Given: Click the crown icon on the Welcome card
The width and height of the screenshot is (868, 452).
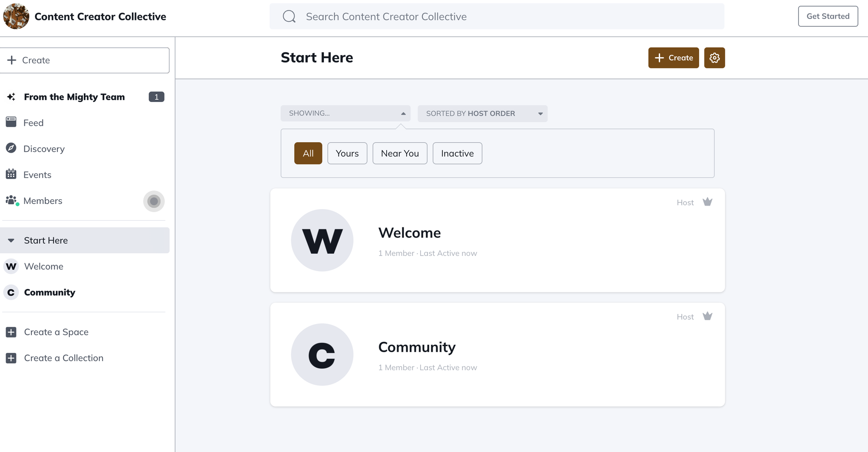Looking at the screenshot, I should click(707, 201).
